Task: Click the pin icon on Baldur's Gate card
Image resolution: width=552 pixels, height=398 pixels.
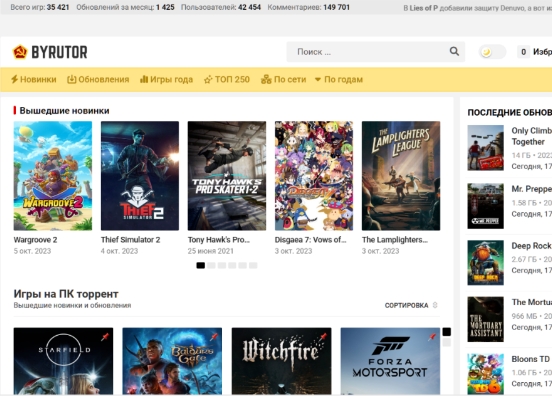Action: [214, 337]
